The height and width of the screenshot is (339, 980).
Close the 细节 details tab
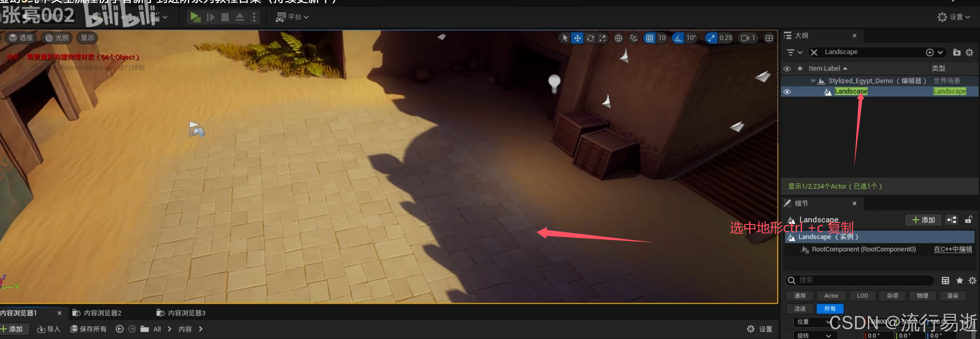pyautogui.click(x=855, y=203)
